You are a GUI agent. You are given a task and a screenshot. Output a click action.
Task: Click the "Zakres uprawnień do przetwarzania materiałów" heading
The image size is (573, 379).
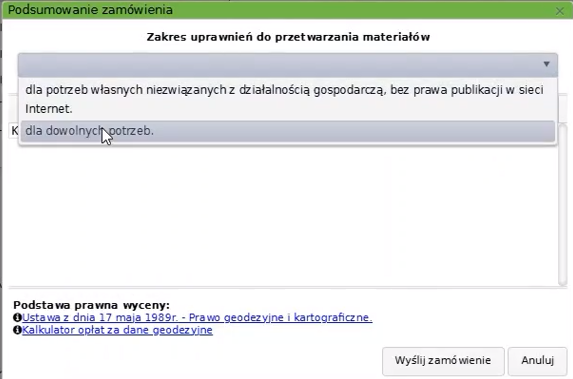[288, 37]
